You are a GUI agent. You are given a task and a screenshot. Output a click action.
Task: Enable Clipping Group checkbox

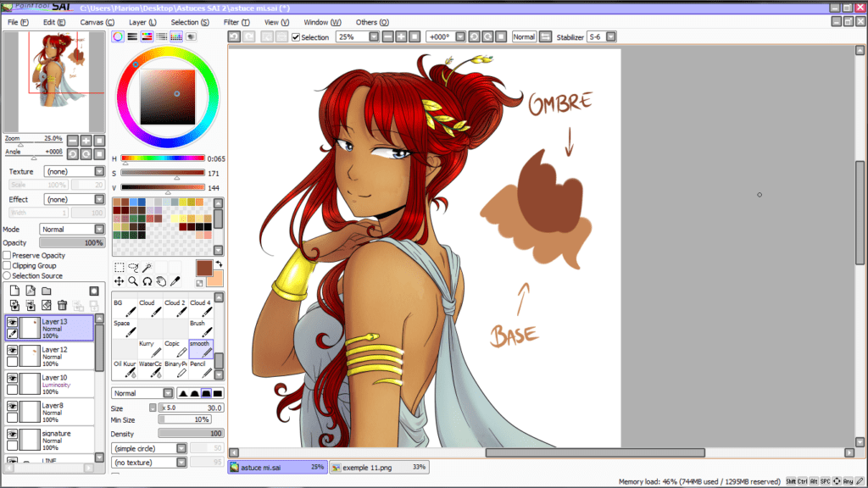point(7,265)
